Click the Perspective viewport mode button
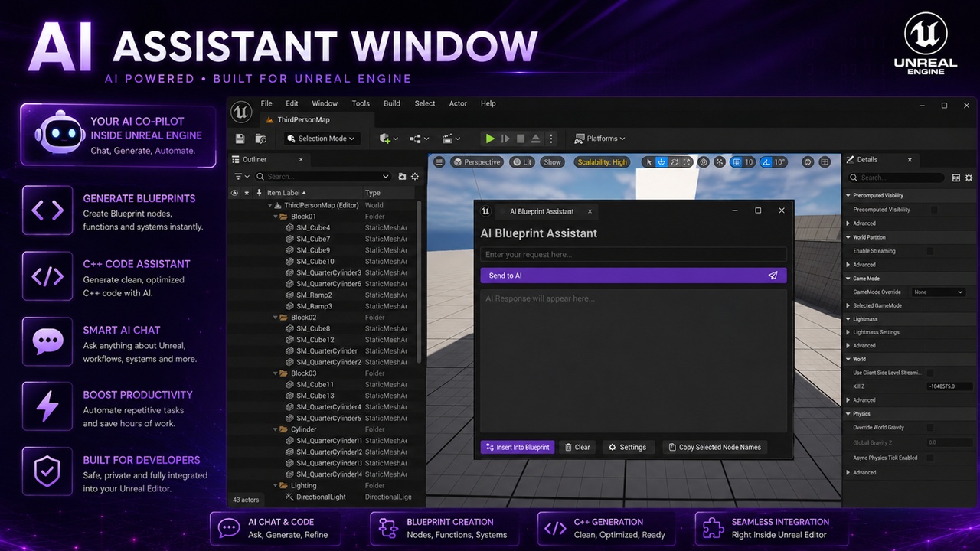 [475, 162]
